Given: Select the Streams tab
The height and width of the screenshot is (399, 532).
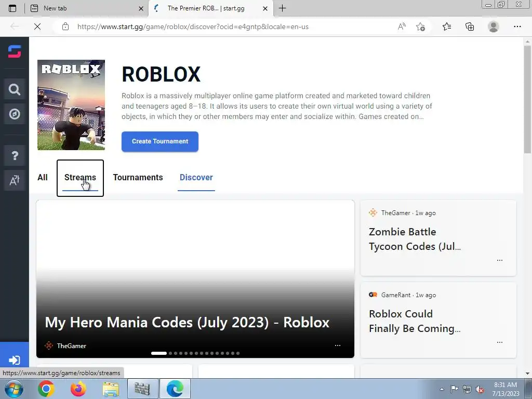Looking at the screenshot, I should click(80, 178).
